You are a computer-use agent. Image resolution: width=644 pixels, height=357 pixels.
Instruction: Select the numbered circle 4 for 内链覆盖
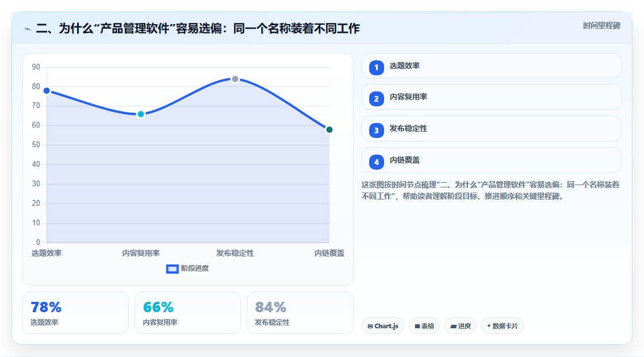pos(376,162)
